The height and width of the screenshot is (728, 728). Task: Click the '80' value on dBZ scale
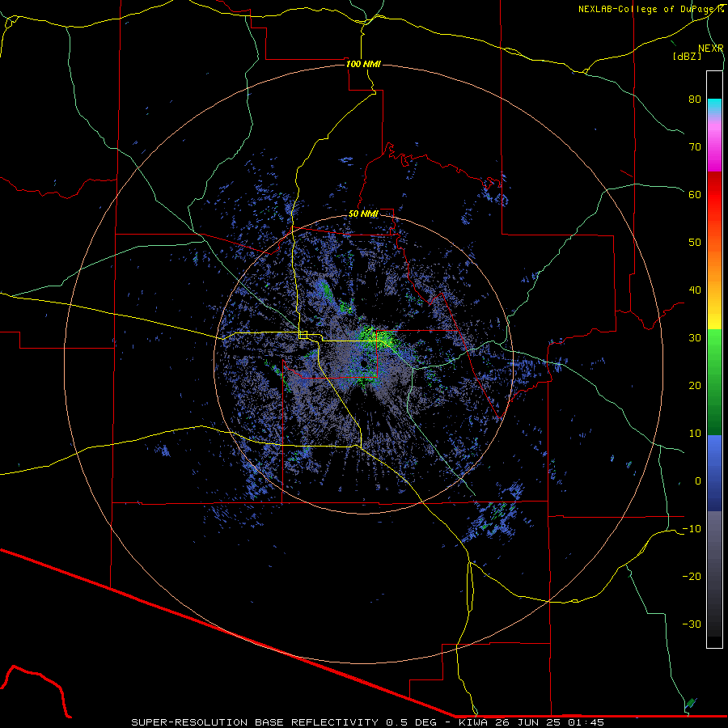tap(695, 99)
